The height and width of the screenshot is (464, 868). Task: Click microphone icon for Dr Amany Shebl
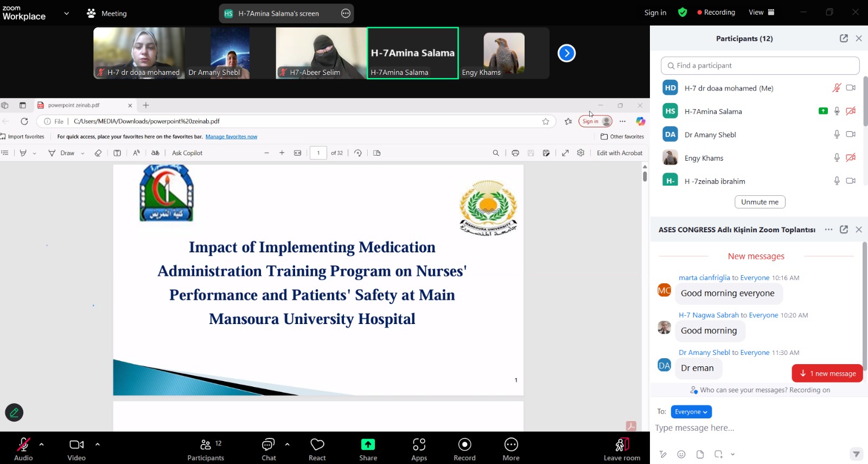click(837, 135)
